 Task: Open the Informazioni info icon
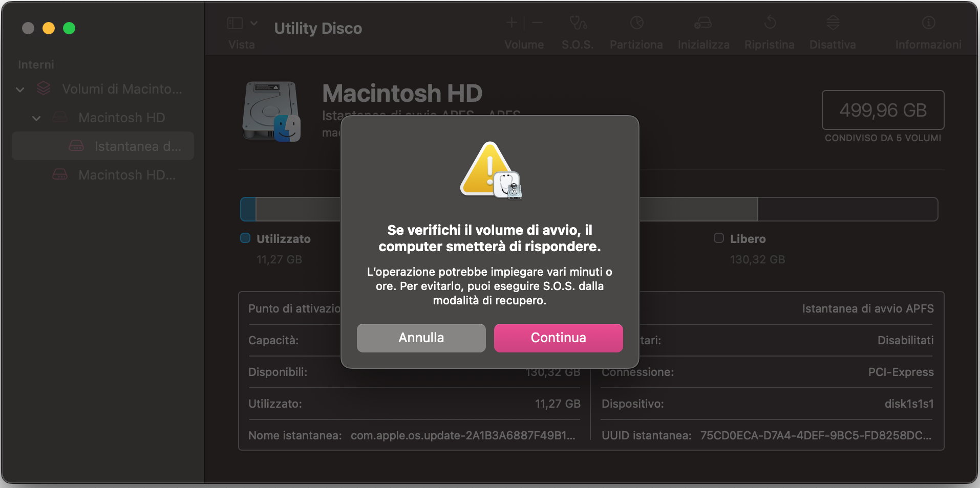928,23
